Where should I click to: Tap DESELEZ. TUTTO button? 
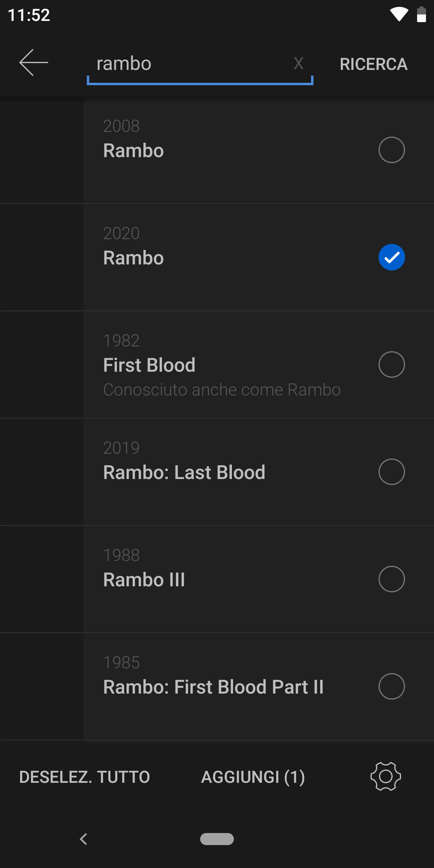click(84, 777)
